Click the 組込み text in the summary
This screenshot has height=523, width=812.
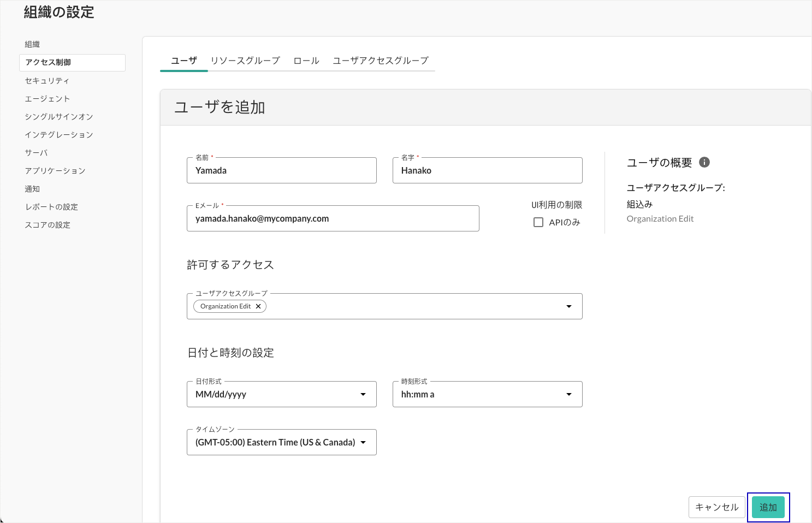(x=639, y=204)
